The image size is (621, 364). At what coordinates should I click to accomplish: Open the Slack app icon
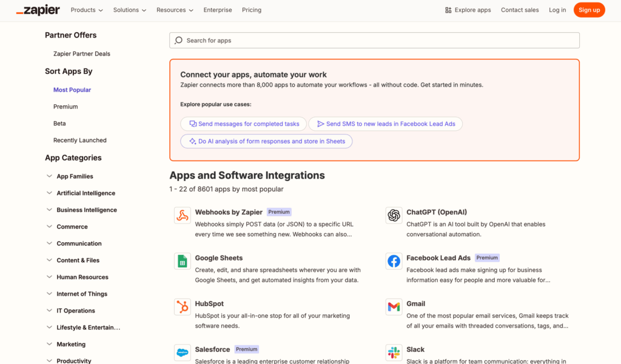tap(394, 352)
